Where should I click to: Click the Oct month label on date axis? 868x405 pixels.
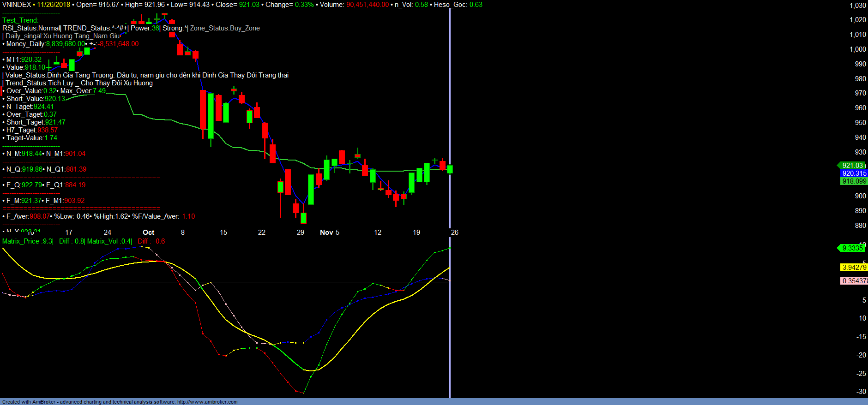[148, 232]
